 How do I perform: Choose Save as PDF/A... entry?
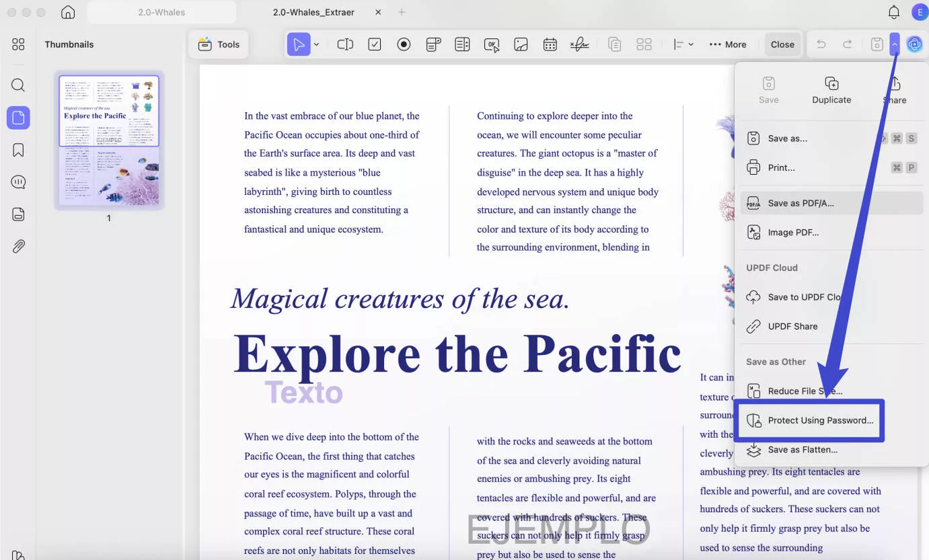click(831, 203)
